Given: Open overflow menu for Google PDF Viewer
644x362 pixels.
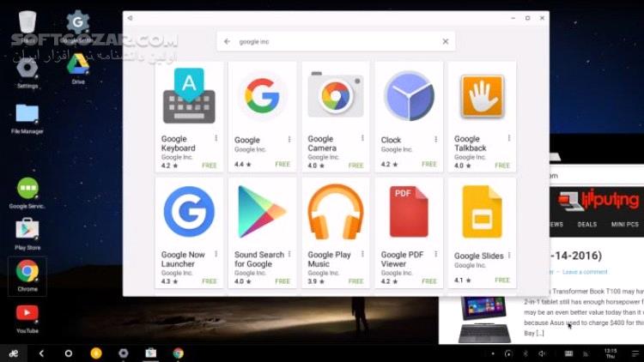Looking at the screenshot, I should 435,254.
